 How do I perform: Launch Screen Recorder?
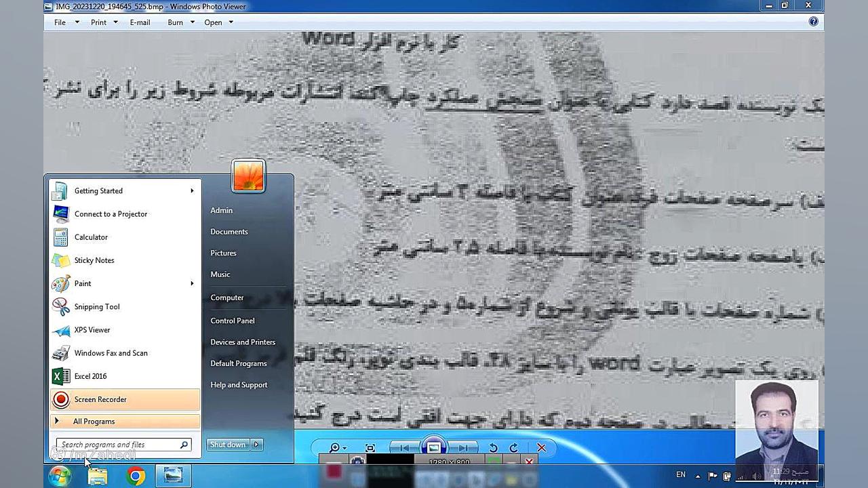tap(125, 399)
